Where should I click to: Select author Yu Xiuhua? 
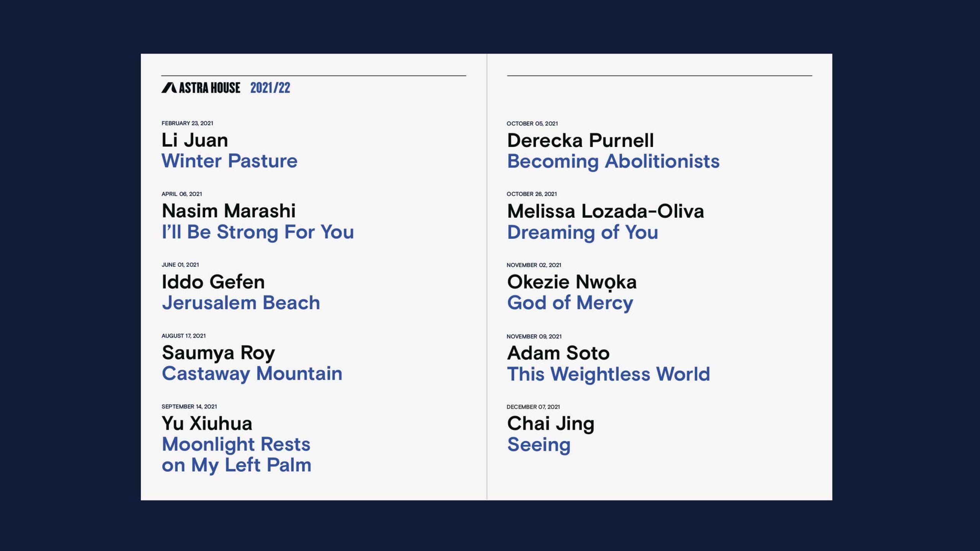[207, 424]
